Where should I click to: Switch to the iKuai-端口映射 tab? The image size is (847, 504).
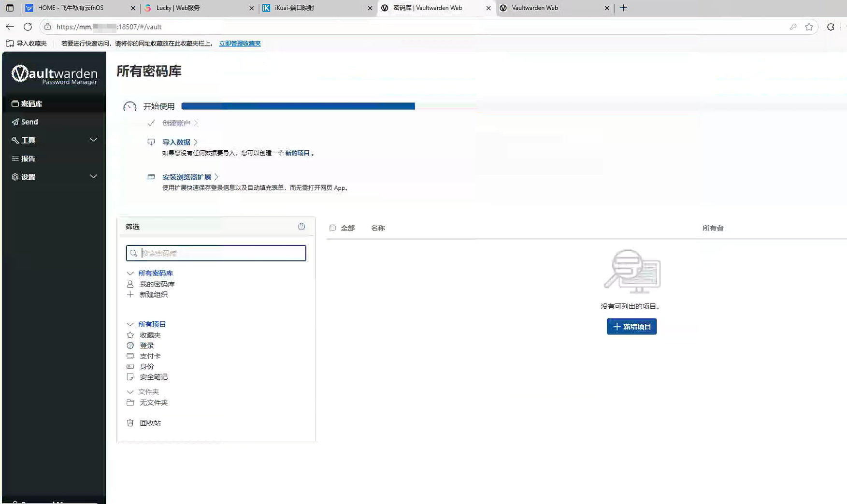pyautogui.click(x=316, y=8)
